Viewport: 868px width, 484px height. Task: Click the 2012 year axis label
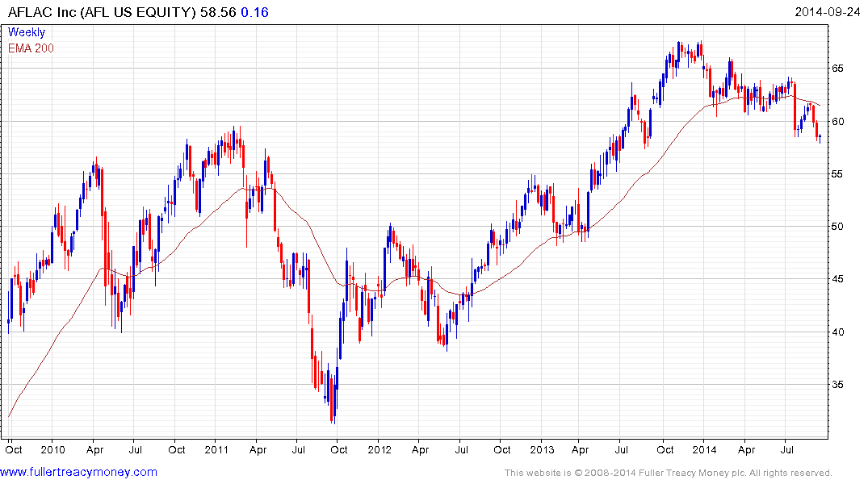[379, 450]
